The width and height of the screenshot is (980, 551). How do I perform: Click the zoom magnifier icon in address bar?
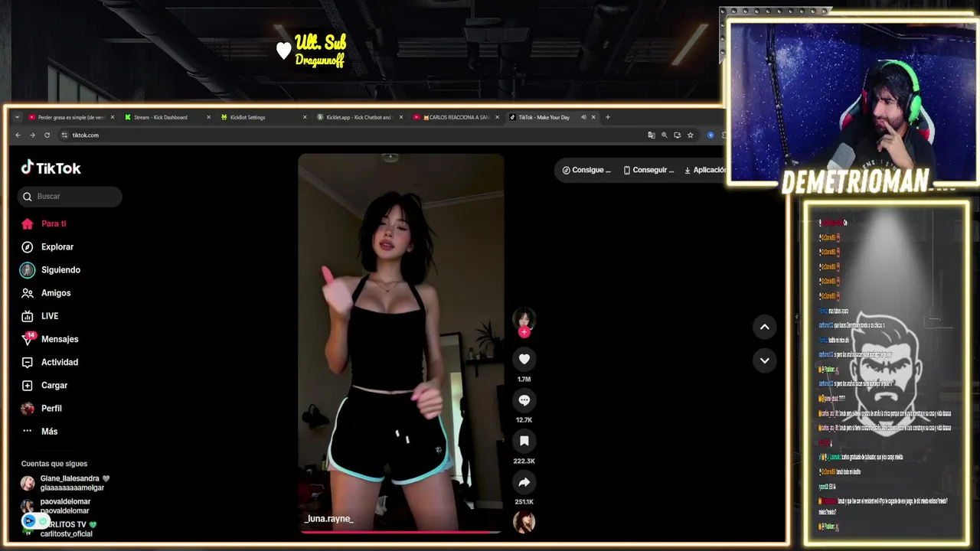(x=665, y=135)
